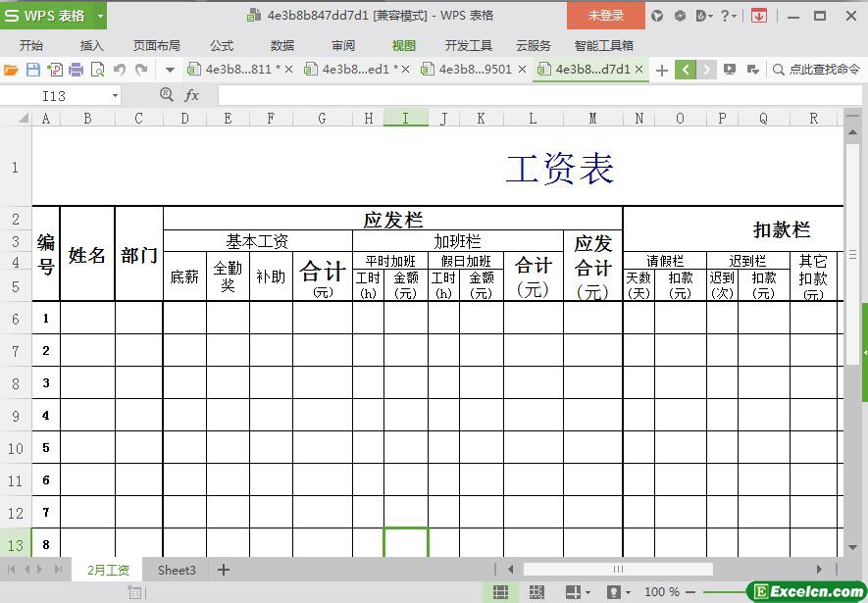
Task: Open the tab list dropdown icon
Action: (x=753, y=70)
